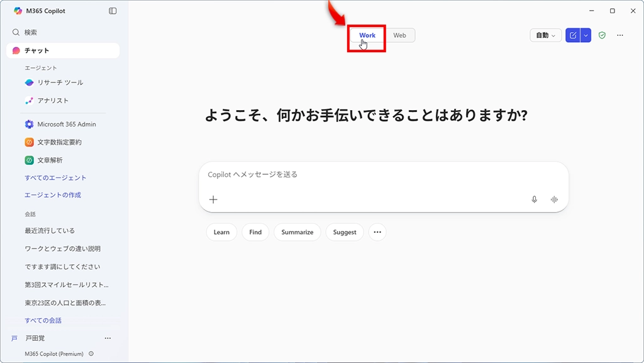Click the エージェントの作成 link
The height and width of the screenshot is (363, 644).
[x=53, y=195]
